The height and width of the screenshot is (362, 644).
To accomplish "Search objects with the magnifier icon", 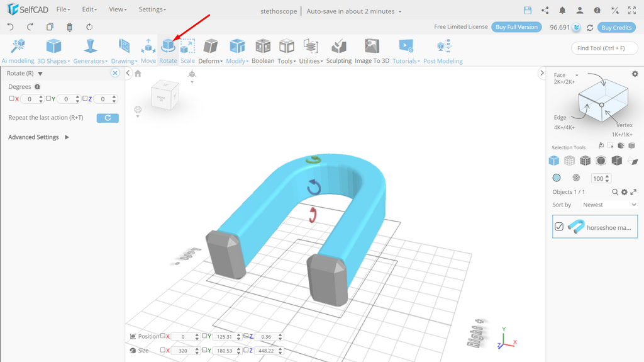I will pos(615,192).
